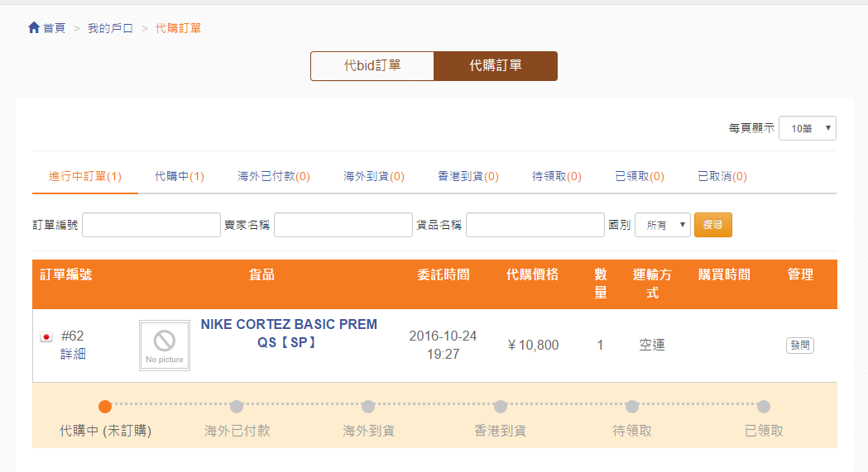Select the 代購訂單 tab button
This screenshot has width=868, height=472.
[496, 66]
